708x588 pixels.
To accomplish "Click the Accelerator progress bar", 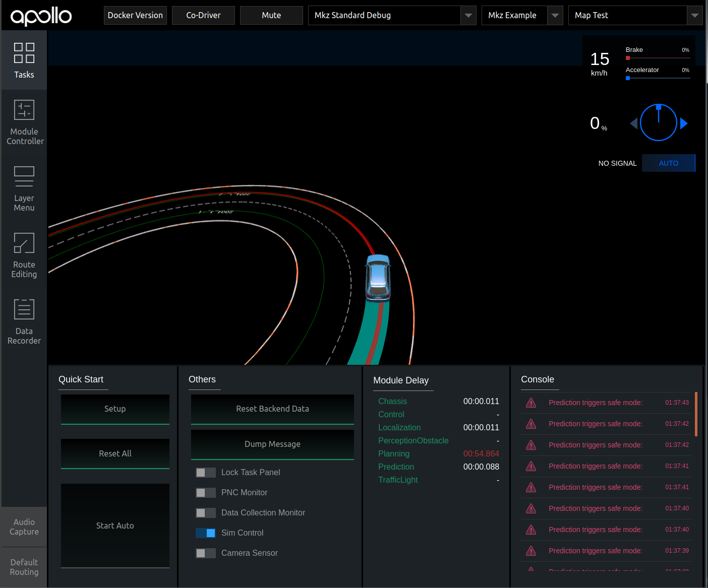I will point(657,78).
